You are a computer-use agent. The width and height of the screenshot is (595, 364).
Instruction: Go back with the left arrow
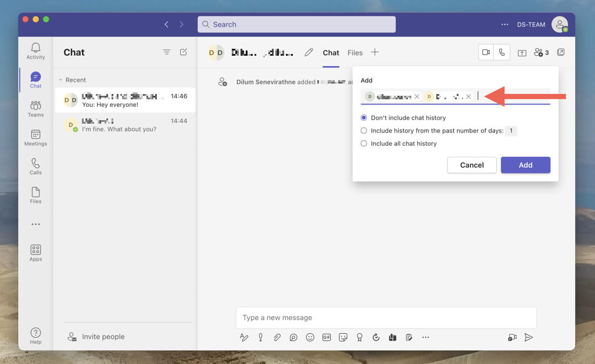166,24
